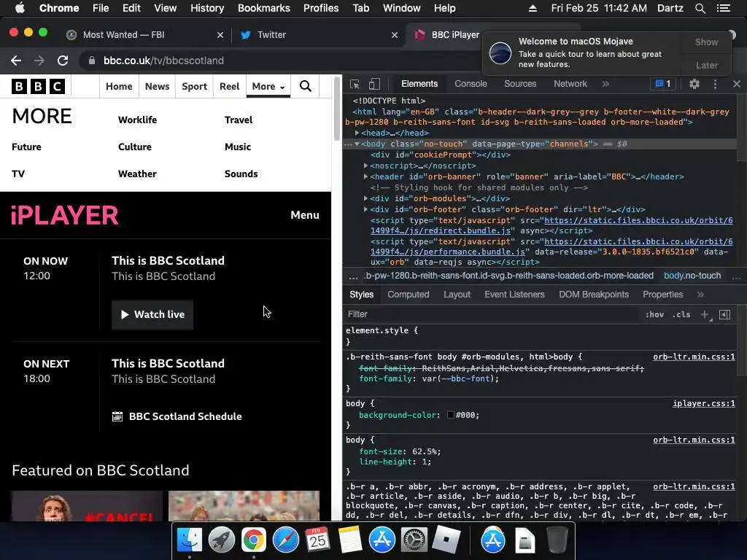The image size is (747, 560).
Task: Open the Sounds link
Action: [x=241, y=174]
